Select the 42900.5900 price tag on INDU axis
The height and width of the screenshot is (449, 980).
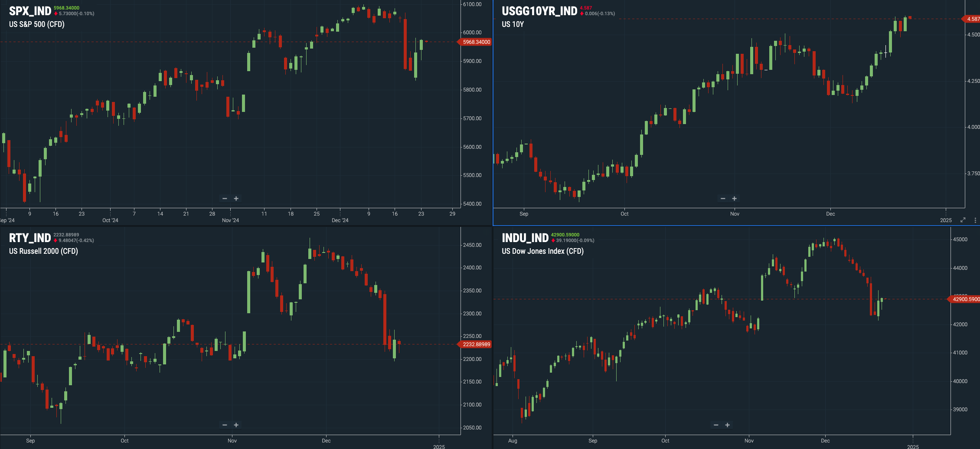pos(964,299)
